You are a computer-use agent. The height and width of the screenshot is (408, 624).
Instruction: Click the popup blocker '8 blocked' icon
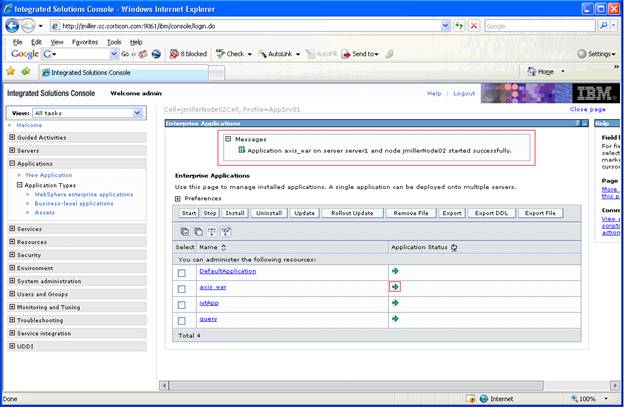[174, 54]
